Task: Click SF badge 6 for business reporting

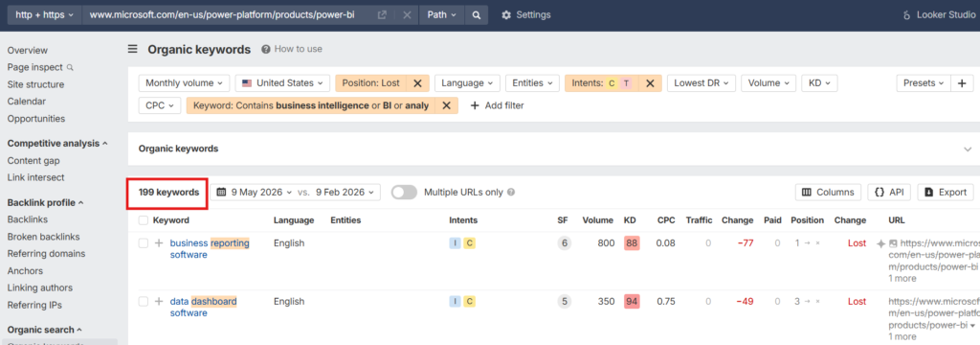Action: (565, 243)
